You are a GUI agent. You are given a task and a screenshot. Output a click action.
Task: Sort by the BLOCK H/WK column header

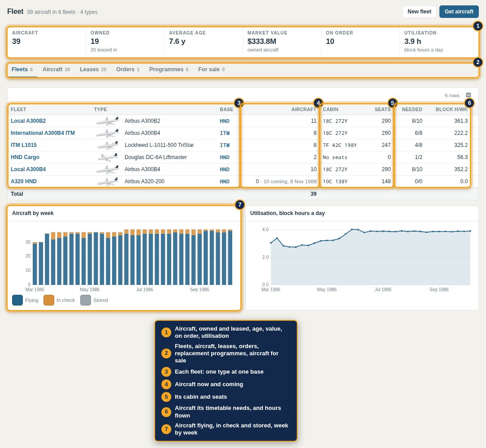click(451, 109)
